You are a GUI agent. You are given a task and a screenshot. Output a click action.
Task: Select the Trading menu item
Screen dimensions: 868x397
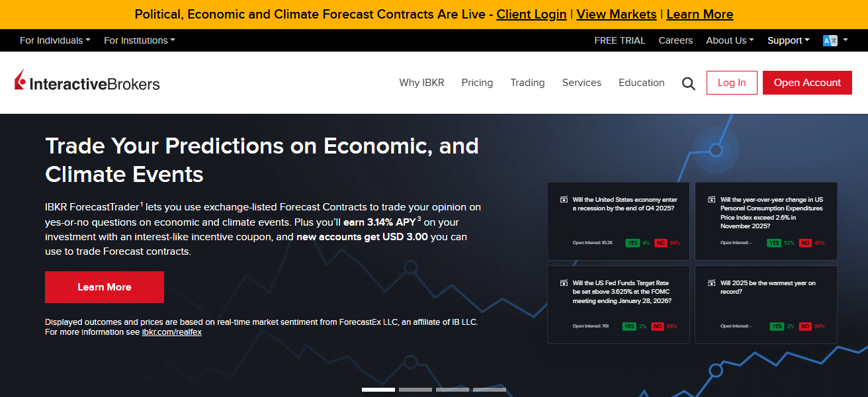[x=527, y=83]
